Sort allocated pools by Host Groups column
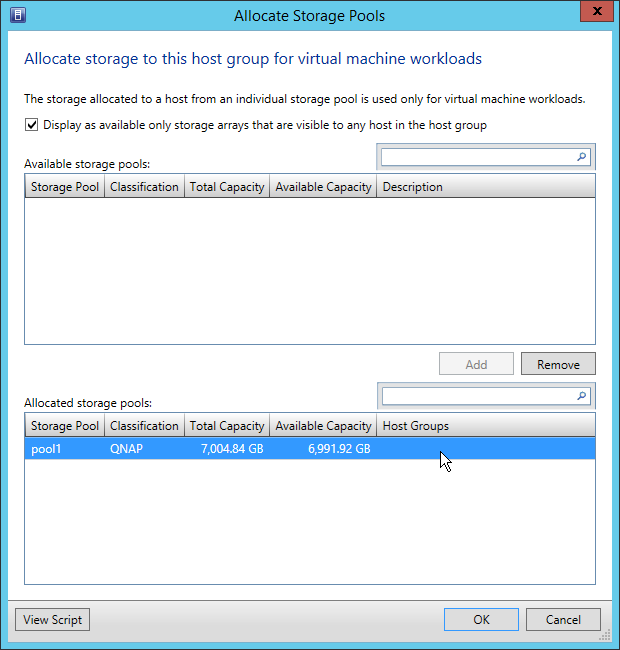Image resolution: width=620 pixels, height=650 pixels. coord(416,426)
